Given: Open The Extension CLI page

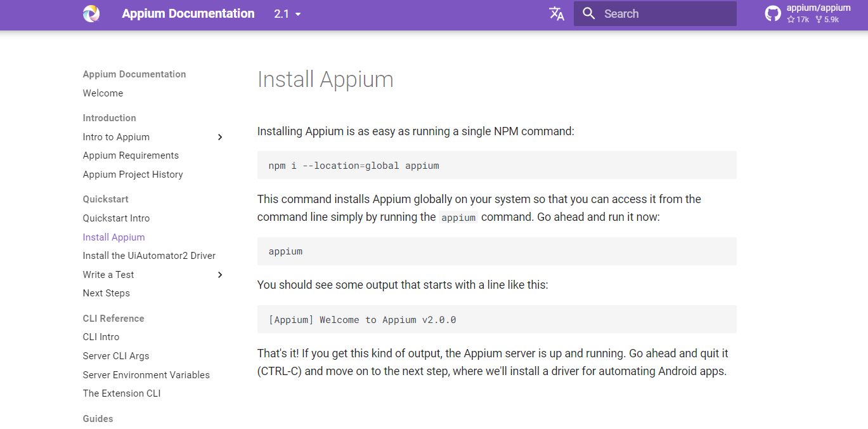Looking at the screenshot, I should (122, 393).
